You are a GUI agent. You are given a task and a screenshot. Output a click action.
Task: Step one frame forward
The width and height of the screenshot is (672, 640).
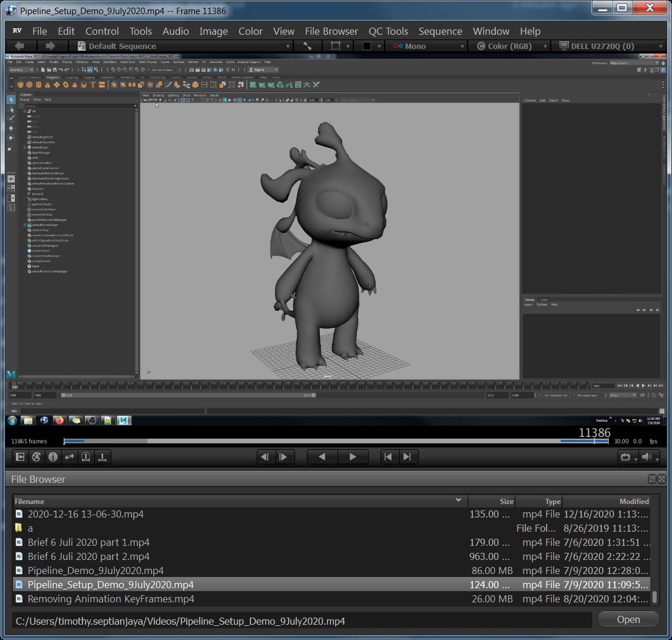[x=284, y=457]
